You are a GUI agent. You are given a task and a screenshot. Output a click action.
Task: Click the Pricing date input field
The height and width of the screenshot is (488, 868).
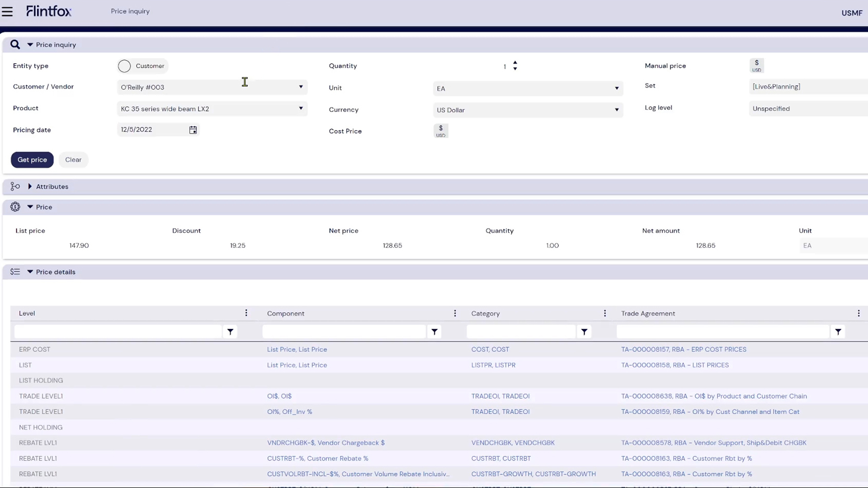pos(153,130)
